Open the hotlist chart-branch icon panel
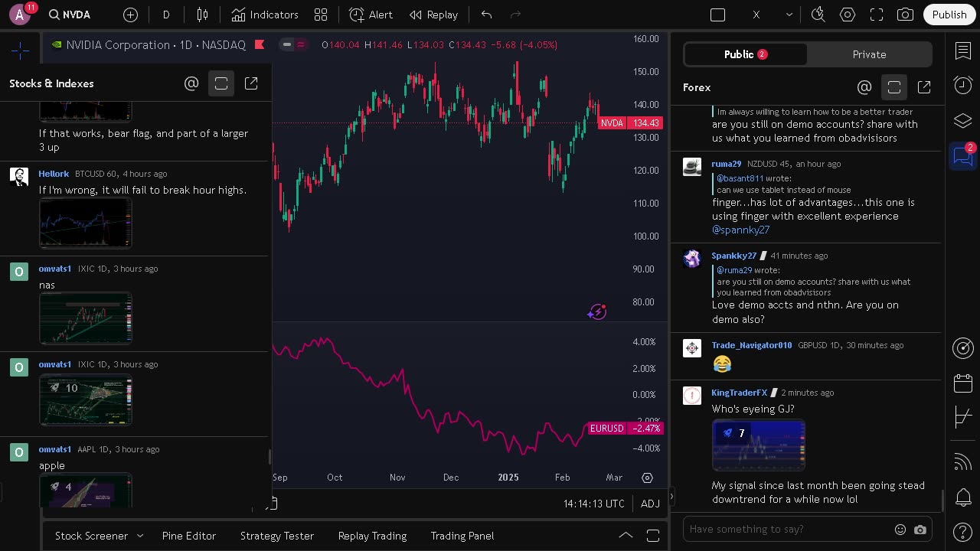This screenshot has width=980, height=551. click(963, 417)
